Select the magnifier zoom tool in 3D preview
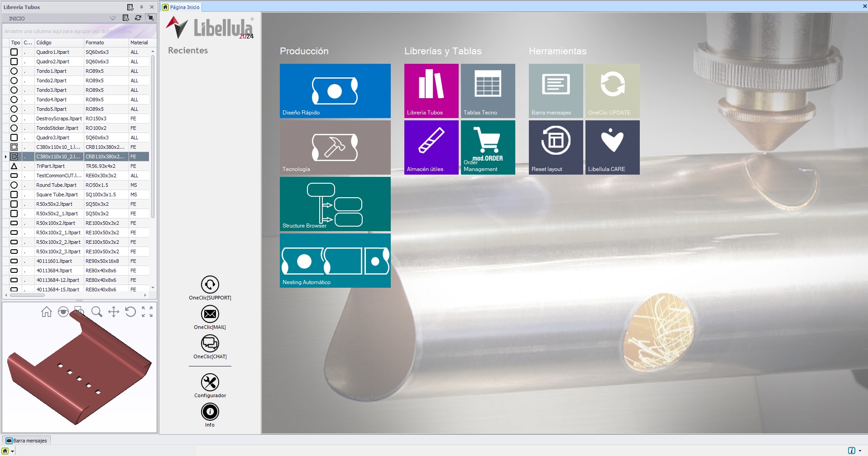 [x=96, y=312]
